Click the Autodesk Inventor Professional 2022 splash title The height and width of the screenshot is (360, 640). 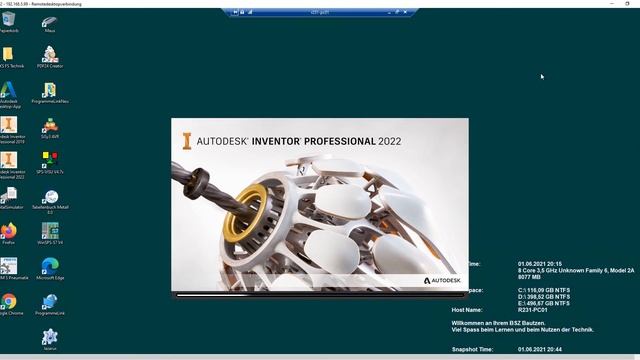tap(299, 141)
